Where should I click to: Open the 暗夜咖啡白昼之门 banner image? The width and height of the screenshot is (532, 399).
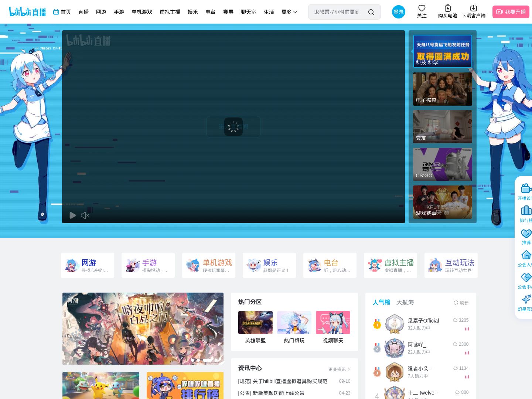coord(143,328)
